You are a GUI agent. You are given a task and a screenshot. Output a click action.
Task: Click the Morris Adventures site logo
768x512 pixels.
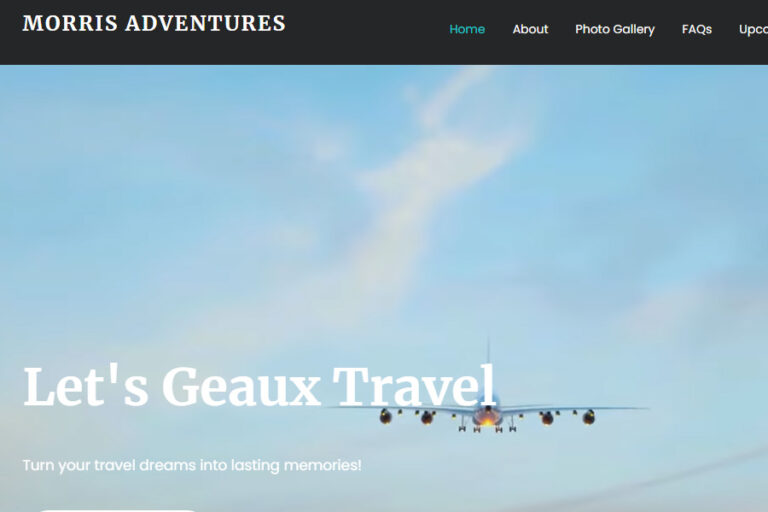pyautogui.click(x=154, y=24)
